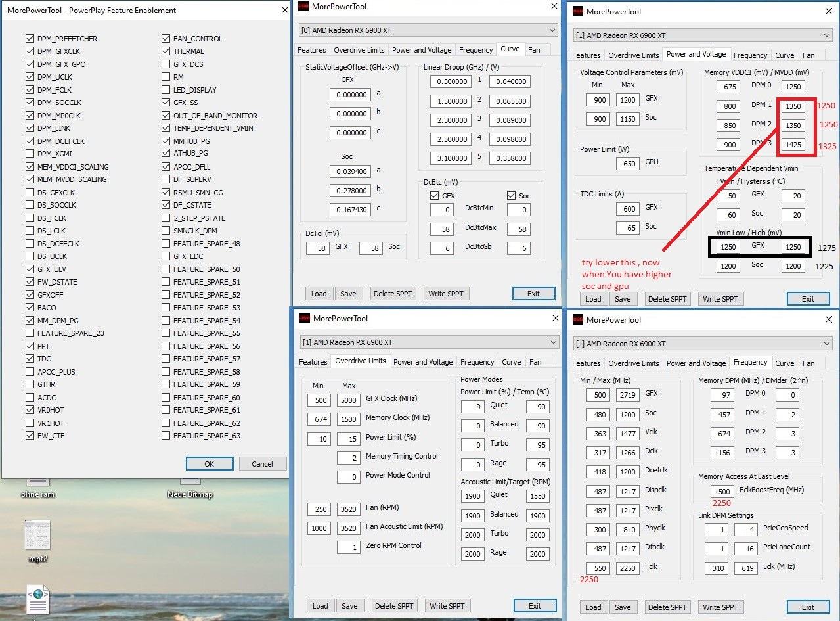Switch to the Curve tab in the Frequency window
The image size is (840, 621).
click(x=785, y=363)
